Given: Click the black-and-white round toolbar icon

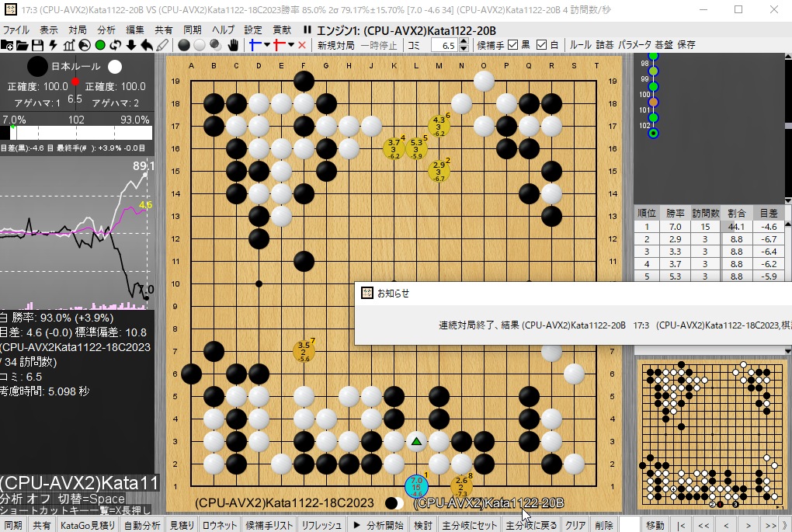Looking at the screenshot, I should tap(85, 46).
